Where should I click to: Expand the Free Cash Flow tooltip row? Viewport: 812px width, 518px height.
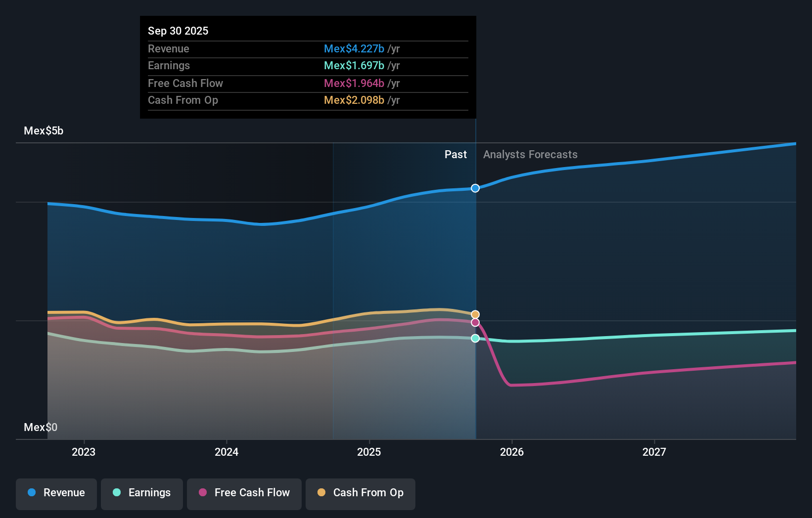pyautogui.click(x=308, y=83)
